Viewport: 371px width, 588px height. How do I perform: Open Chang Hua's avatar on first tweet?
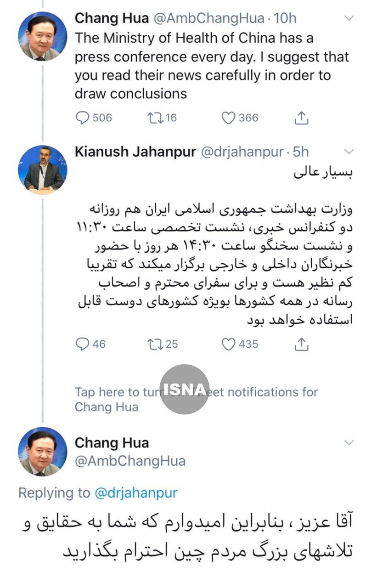click(43, 36)
